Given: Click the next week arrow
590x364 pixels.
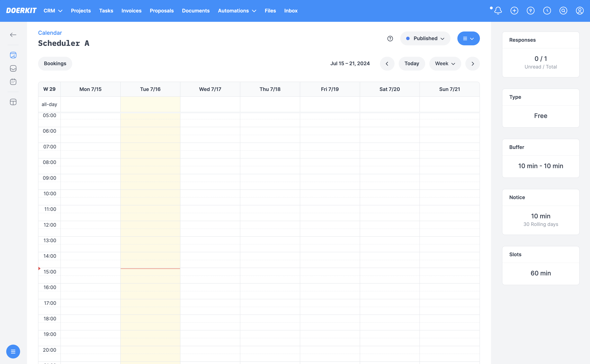Looking at the screenshot, I should (472, 63).
